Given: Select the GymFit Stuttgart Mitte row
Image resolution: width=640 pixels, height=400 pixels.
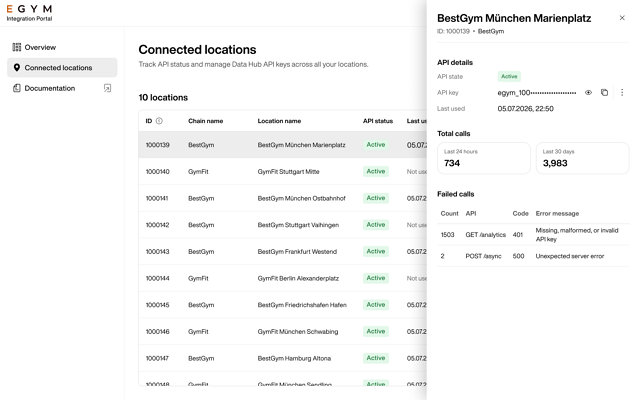Looking at the screenshot, I should click(x=282, y=171).
